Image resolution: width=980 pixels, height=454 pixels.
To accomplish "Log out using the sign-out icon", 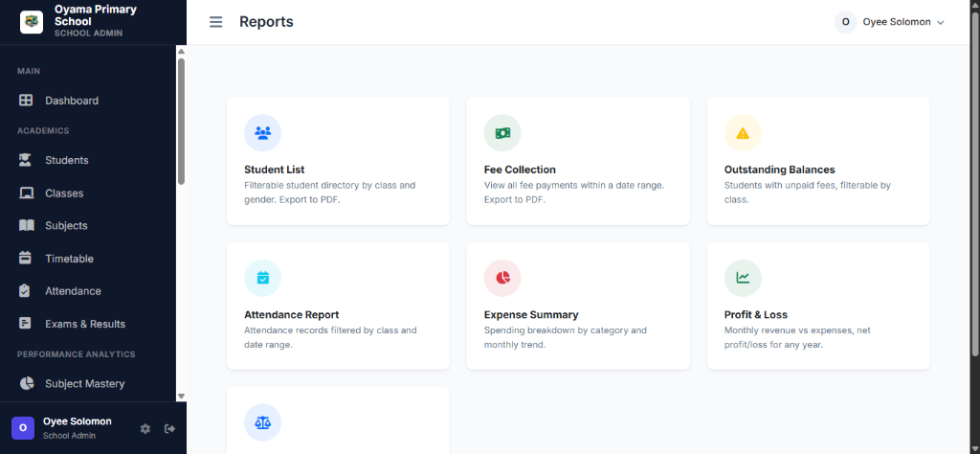I will pyautogui.click(x=170, y=428).
